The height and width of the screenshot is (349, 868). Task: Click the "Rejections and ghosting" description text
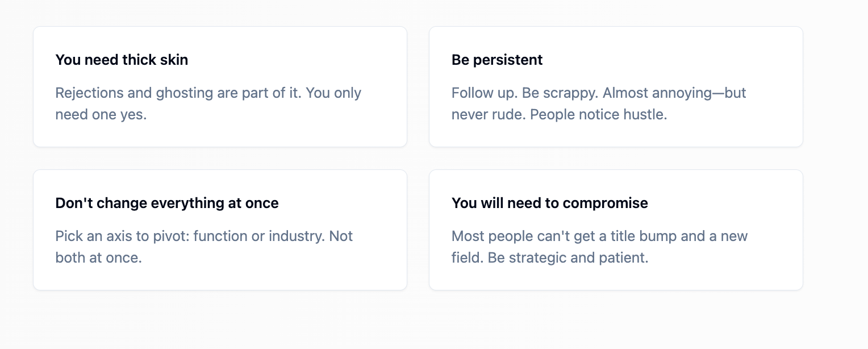tap(208, 103)
